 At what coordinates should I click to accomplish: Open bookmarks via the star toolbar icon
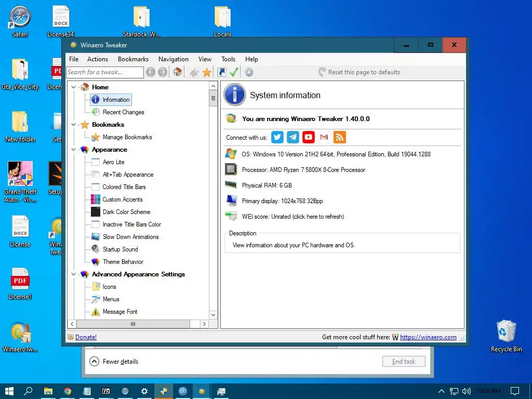[207, 72]
